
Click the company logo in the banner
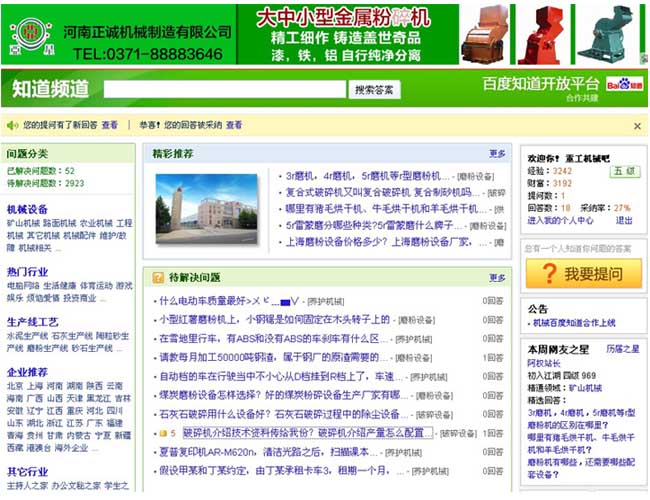coord(31,36)
